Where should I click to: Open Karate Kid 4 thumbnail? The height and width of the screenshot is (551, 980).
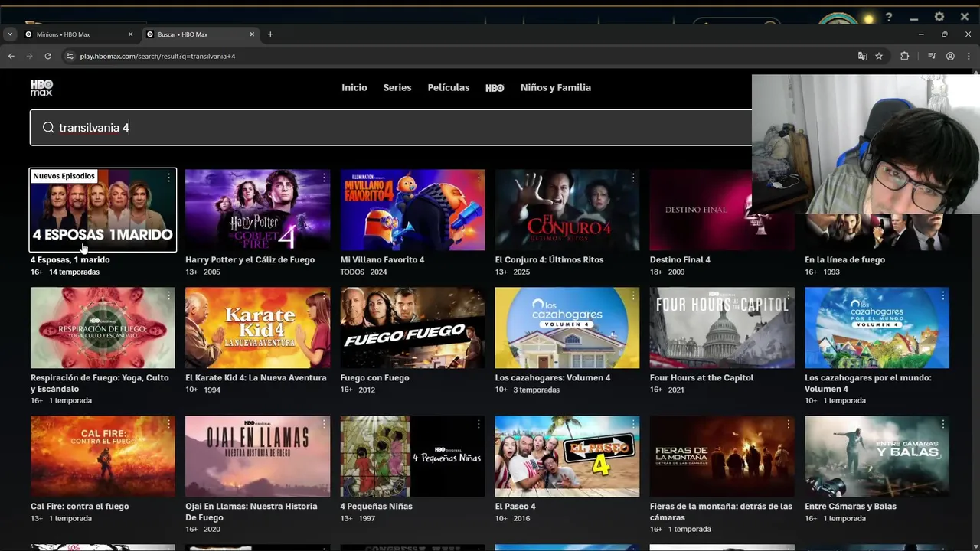pyautogui.click(x=257, y=328)
